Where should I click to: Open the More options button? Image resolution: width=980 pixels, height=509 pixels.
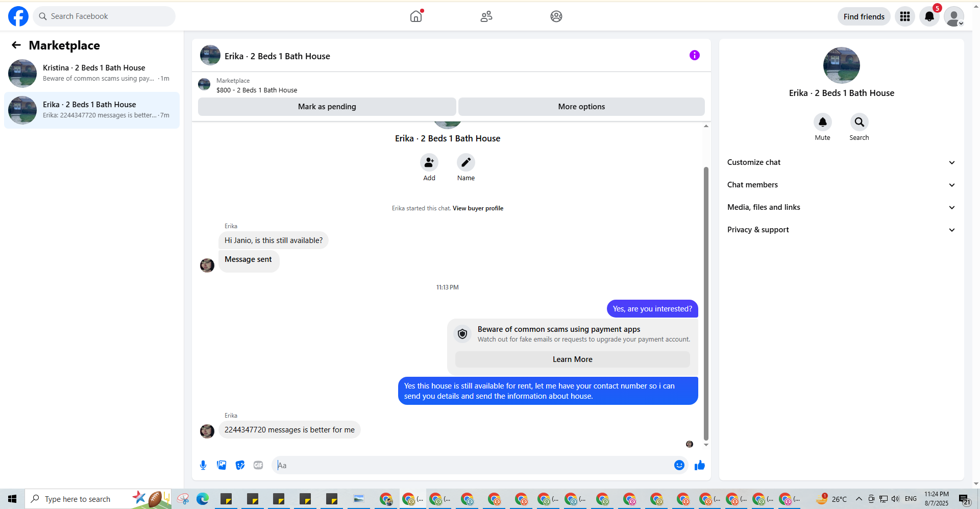(581, 107)
